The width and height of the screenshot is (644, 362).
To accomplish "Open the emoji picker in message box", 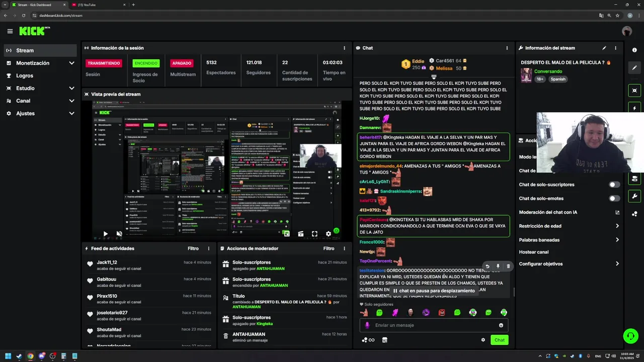I will click(501, 325).
